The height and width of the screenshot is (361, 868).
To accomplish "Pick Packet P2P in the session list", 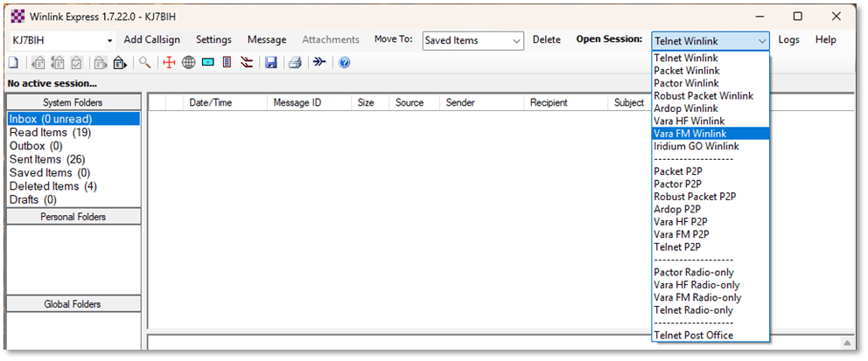I will pyautogui.click(x=677, y=171).
